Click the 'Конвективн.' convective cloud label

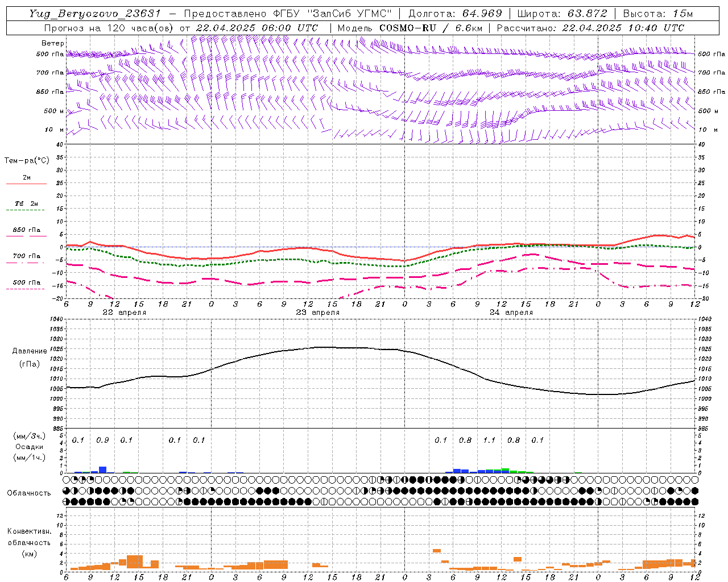(x=29, y=531)
